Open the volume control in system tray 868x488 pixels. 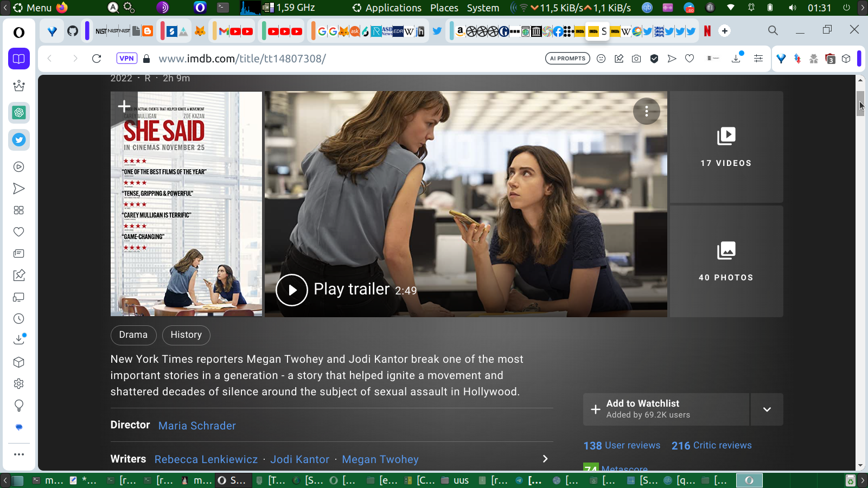point(793,8)
